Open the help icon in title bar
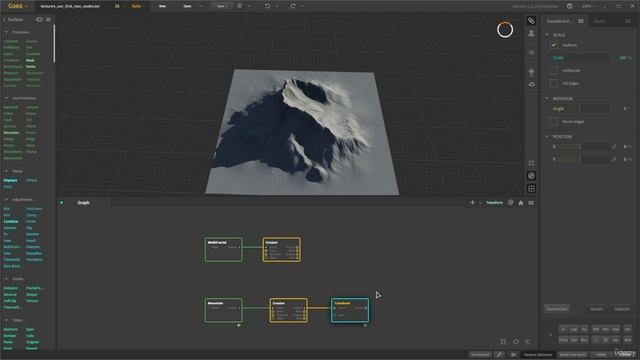Image resolution: width=640 pixels, height=360 pixels. point(569,6)
